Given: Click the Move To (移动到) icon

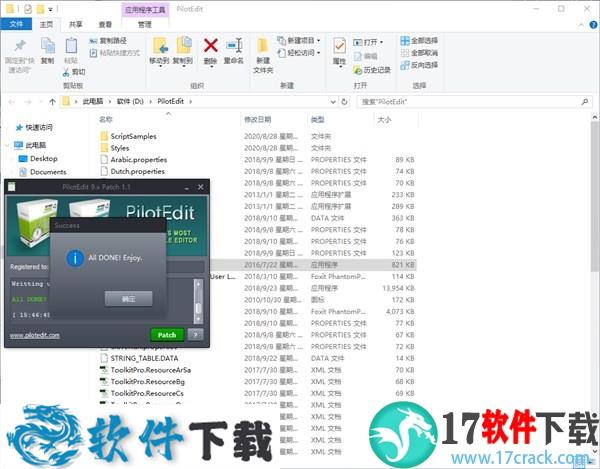Looking at the screenshot, I should pyautogui.click(x=159, y=50).
